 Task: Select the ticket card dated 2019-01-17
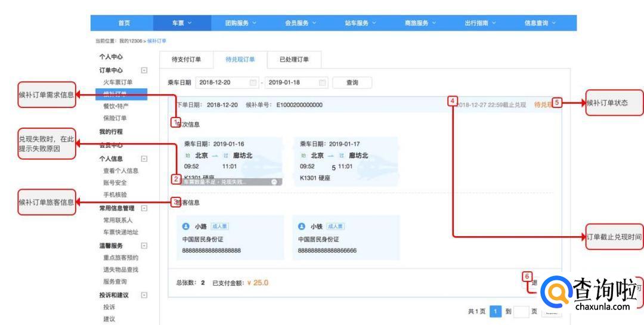coord(346,162)
